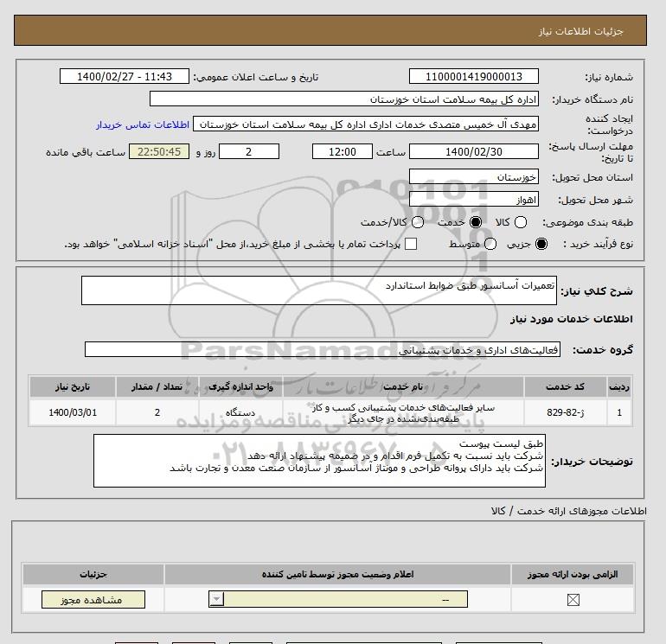Image resolution: width=666 pixels, height=644 pixels.
Task: Click the service name cell سایر فعالیت‌های خدمات پشتیبانی
Action: pos(403,413)
